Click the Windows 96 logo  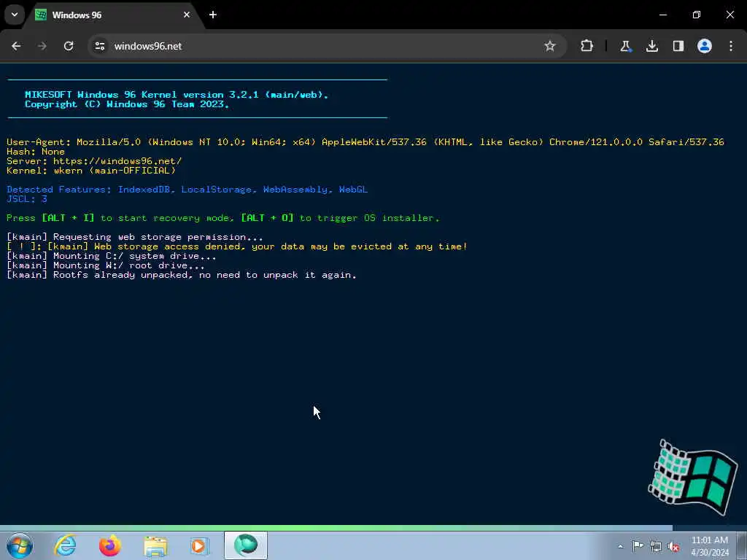[693, 478]
